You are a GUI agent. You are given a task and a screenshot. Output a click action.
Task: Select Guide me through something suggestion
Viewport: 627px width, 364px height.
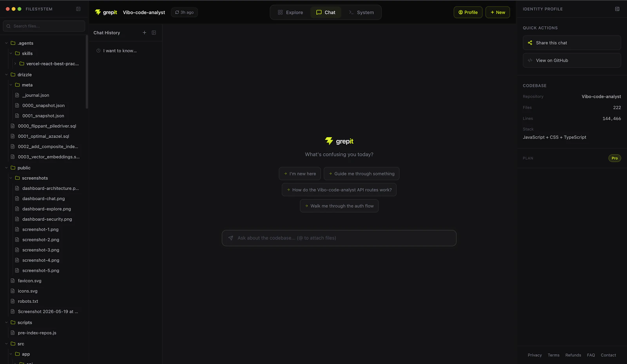[362, 174]
